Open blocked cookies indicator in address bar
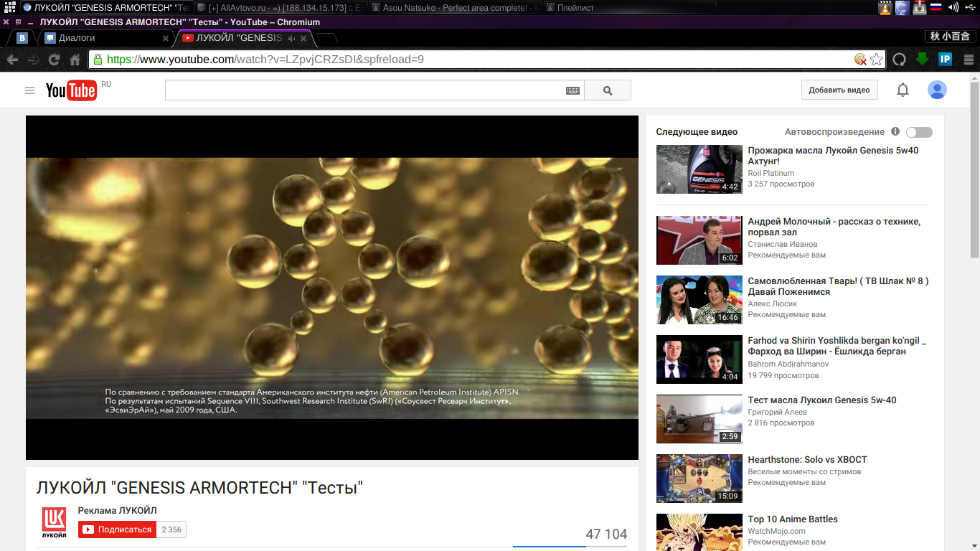980x551 pixels. tap(860, 60)
